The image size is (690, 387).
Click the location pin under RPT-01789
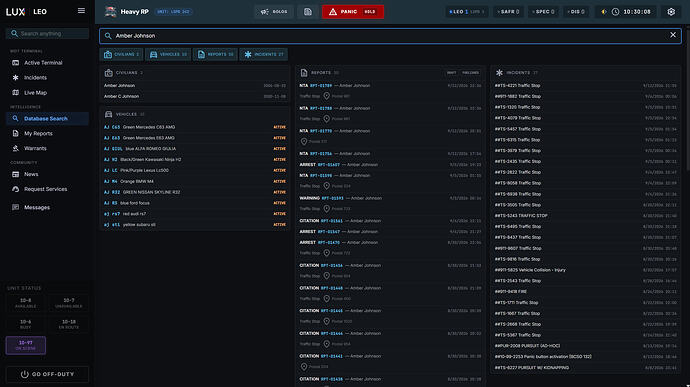point(327,96)
